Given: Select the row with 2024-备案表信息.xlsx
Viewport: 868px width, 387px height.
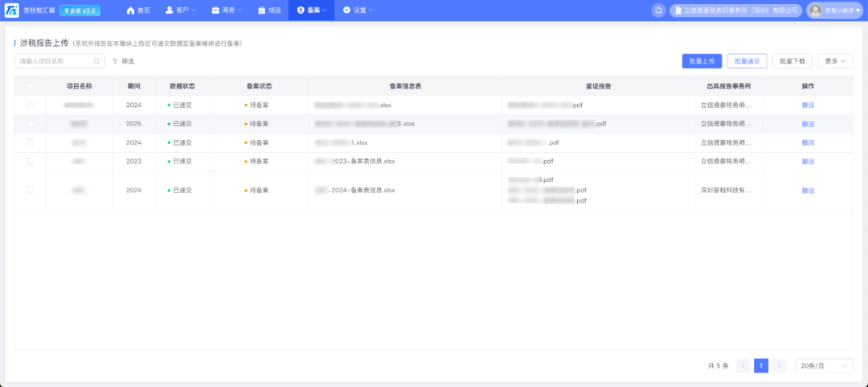Looking at the screenshot, I should click(x=31, y=190).
